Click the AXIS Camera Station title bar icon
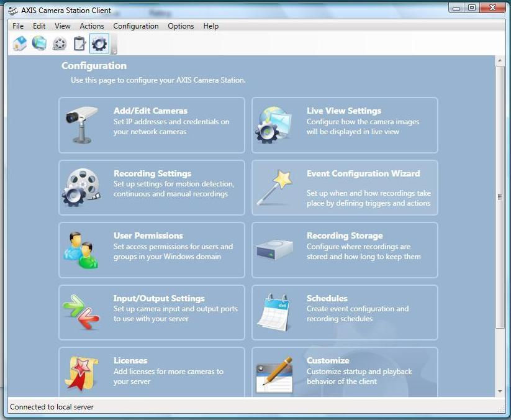 [x=13, y=11]
